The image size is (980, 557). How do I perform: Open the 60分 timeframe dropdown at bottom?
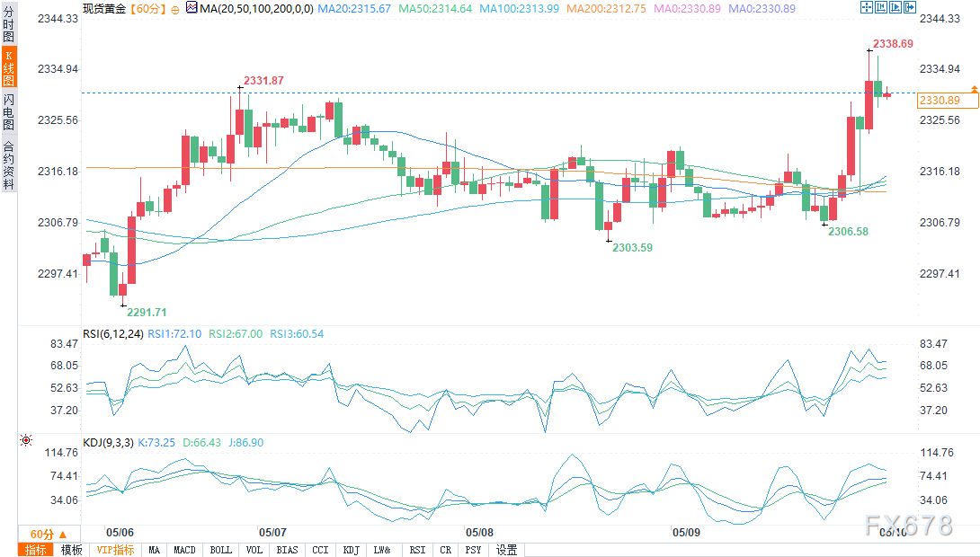pyautogui.click(x=49, y=534)
